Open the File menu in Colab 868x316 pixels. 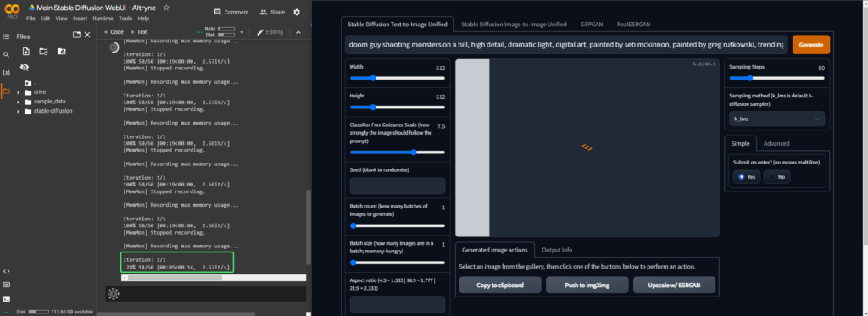click(x=31, y=19)
